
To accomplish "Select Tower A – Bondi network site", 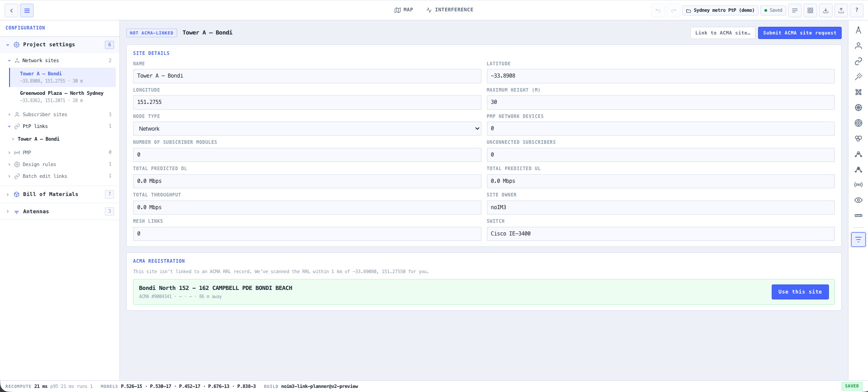I will pyautogui.click(x=63, y=77).
